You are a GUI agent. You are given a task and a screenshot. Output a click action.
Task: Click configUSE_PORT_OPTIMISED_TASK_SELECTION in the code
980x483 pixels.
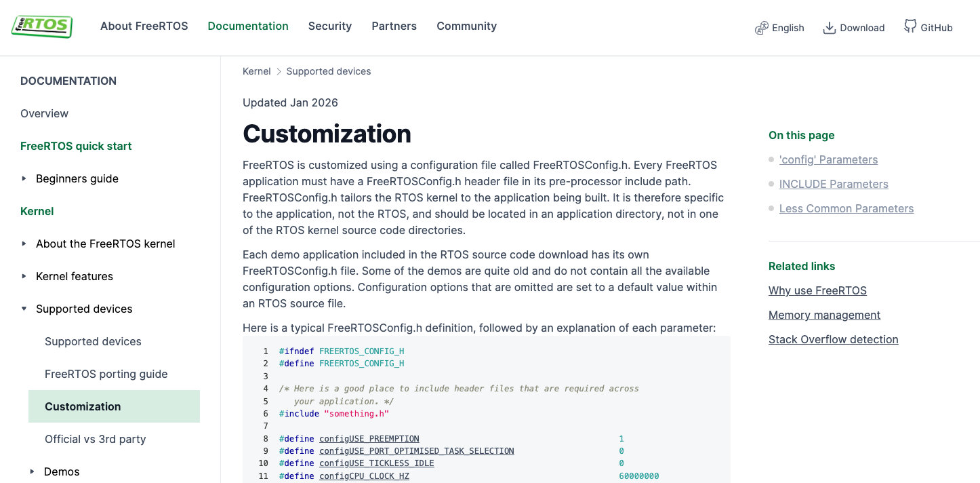(x=417, y=451)
